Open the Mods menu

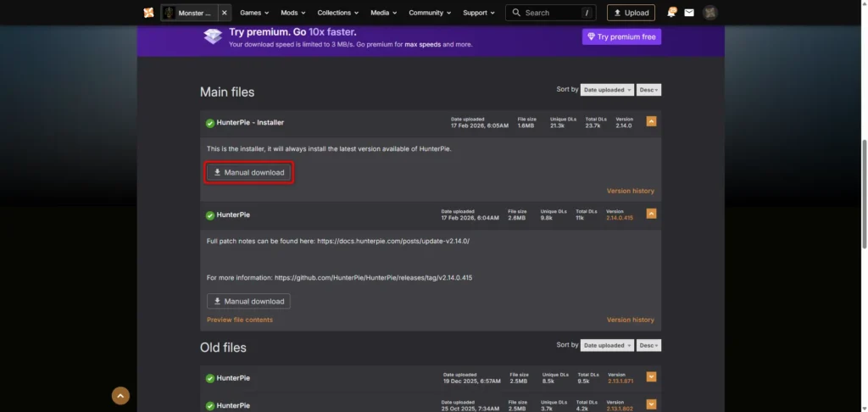coord(293,13)
